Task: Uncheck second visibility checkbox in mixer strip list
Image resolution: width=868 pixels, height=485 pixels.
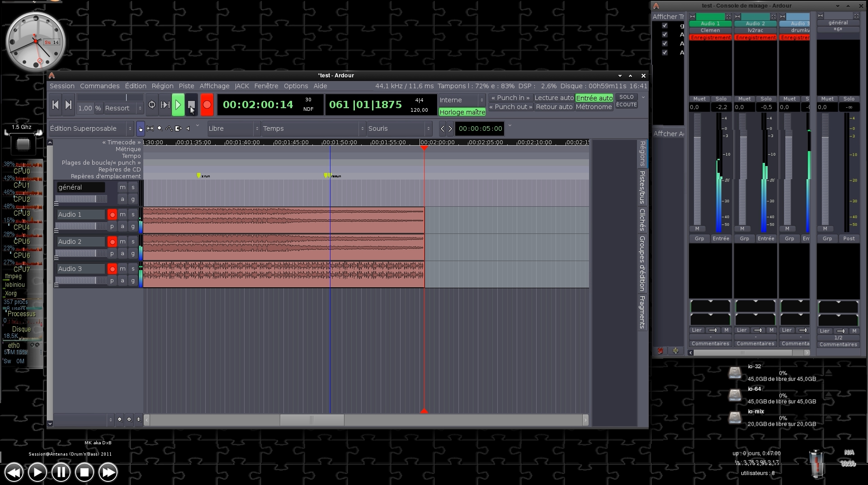Action: [x=665, y=35]
